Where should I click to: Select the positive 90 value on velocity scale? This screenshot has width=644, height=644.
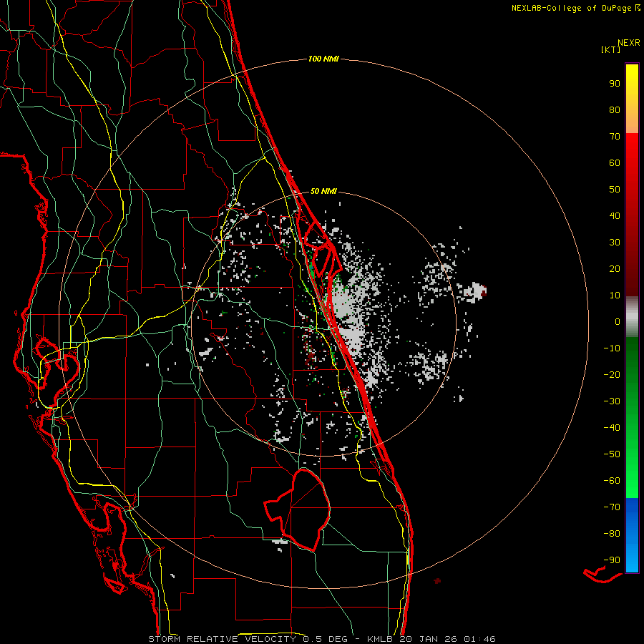pyautogui.click(x=615, y=83)
